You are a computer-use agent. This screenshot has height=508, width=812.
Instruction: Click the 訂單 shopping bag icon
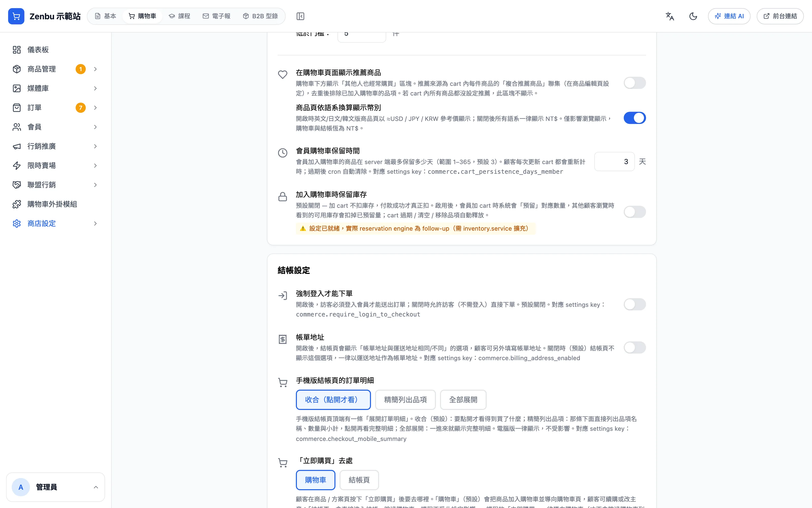click(x=17, y=107)
